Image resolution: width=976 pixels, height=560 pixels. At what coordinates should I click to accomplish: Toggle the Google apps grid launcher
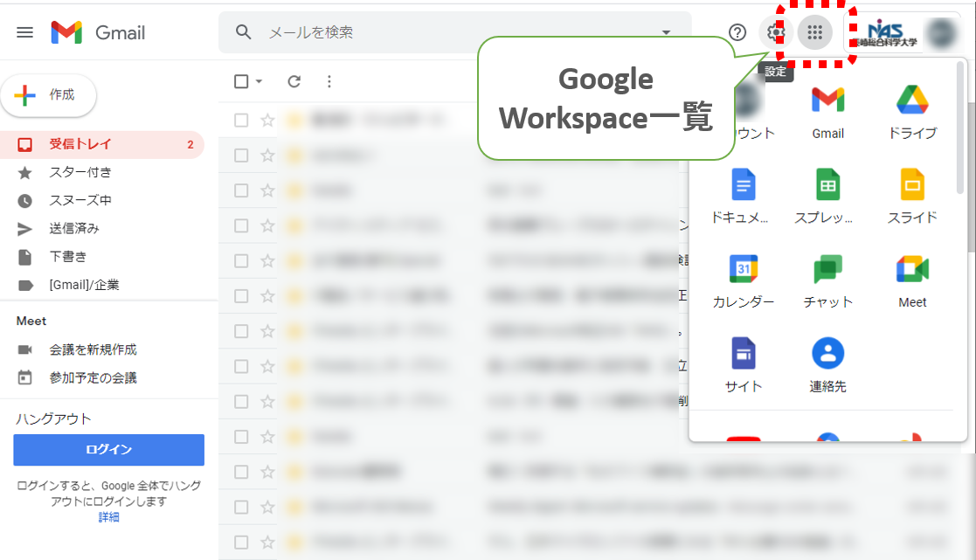tap(814, 32)
